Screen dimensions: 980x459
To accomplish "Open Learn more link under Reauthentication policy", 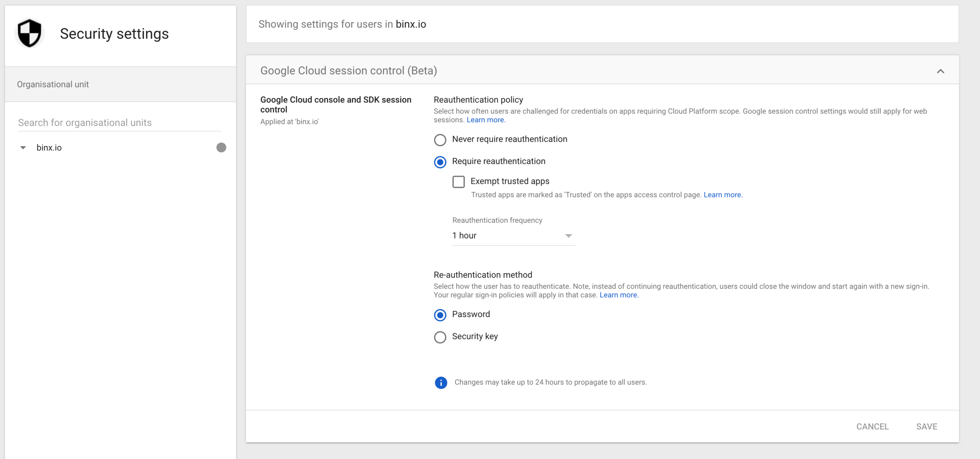I will 486,120.
